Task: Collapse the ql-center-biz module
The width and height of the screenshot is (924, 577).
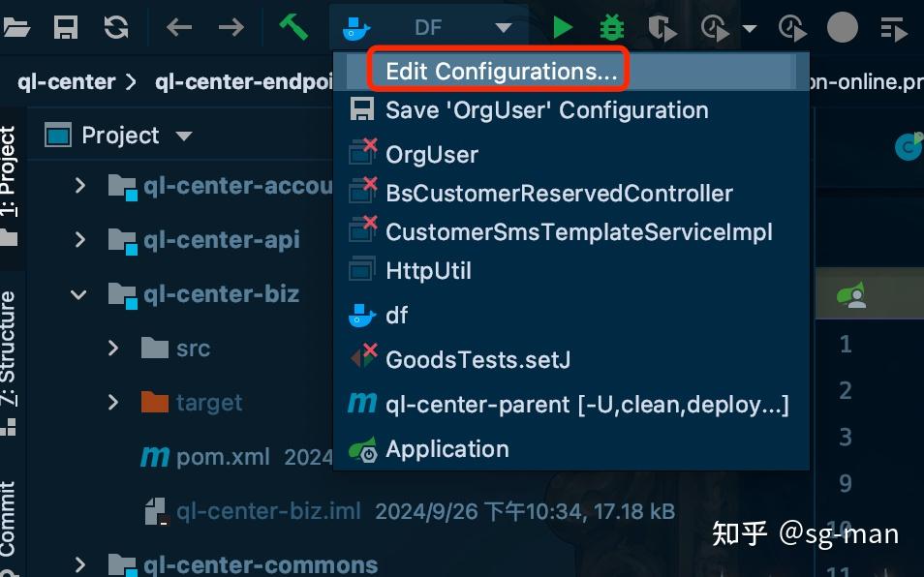Action: pos(80,293)
